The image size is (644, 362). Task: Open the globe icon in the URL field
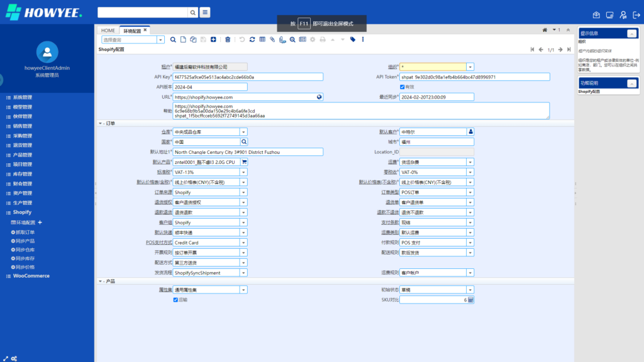coord(319,97)
